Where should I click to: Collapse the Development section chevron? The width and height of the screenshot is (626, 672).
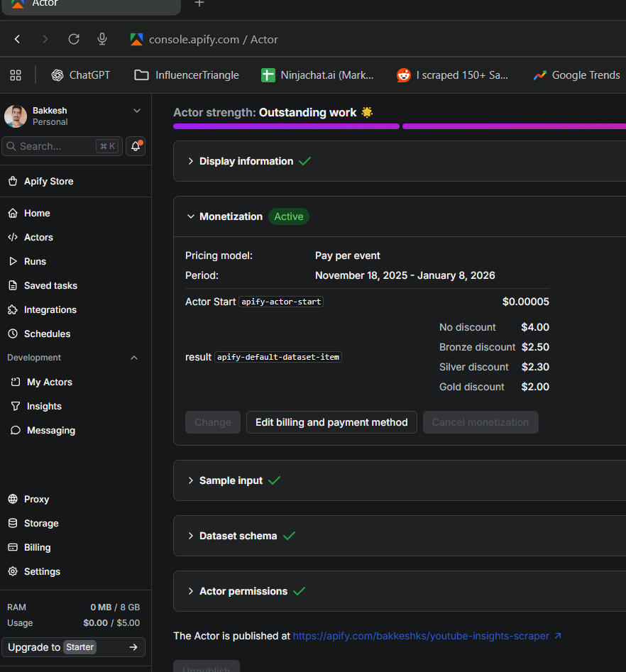pyautogui.click(x=134, y=358)
